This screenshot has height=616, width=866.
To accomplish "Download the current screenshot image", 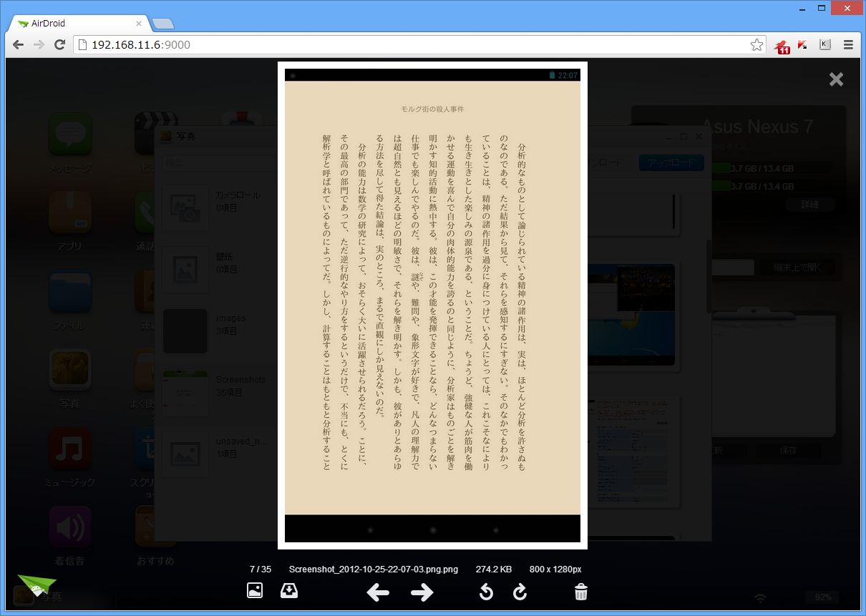I will (289, 590).
